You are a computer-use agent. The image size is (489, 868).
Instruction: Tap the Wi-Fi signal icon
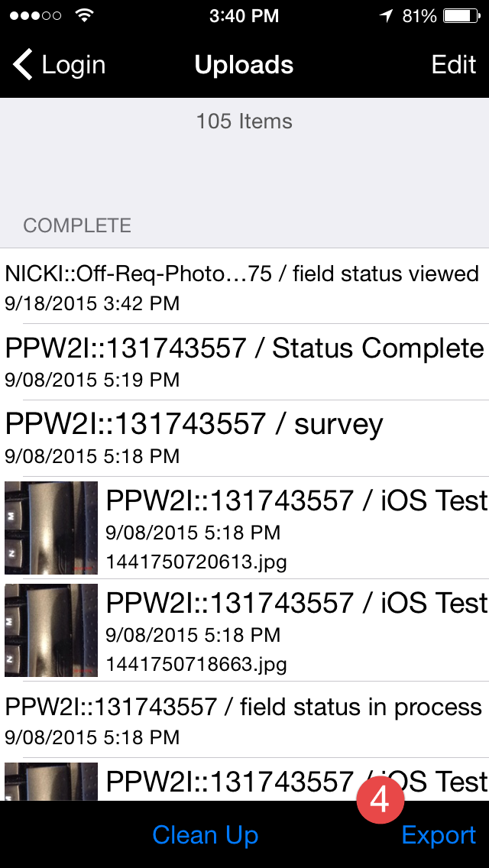[86, 15]
